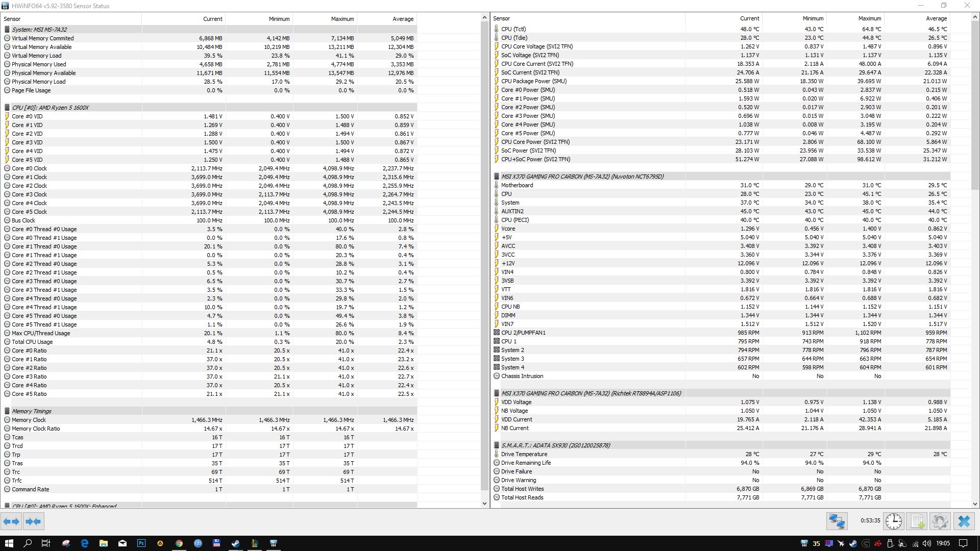
Task: Open sensor settings gear icon
Action: tap(940, 521)
